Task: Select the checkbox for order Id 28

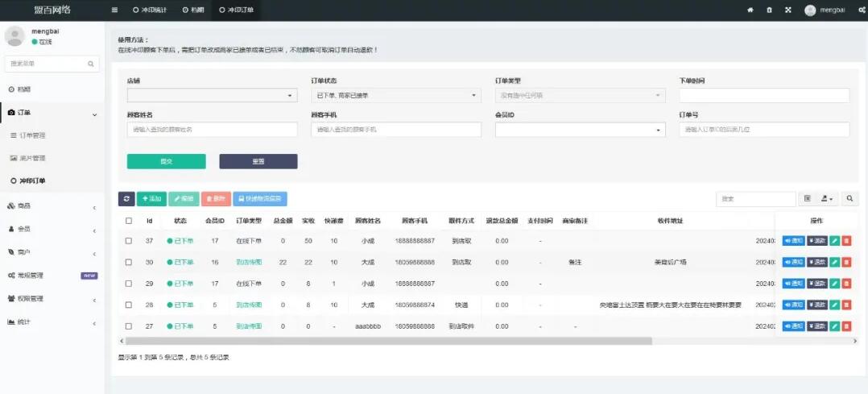Action: [129, 305]
